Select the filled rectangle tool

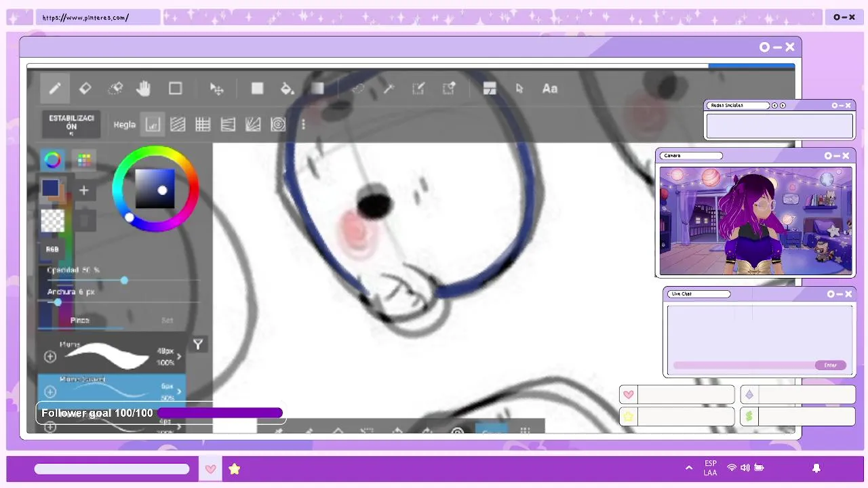(x=257, y=88)
